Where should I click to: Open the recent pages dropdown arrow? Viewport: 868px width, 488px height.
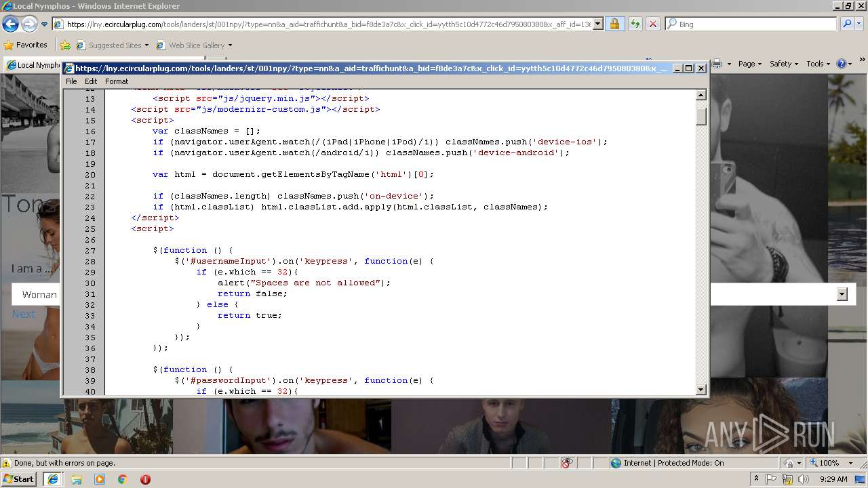pyautogui.click(x=44, y=24)
